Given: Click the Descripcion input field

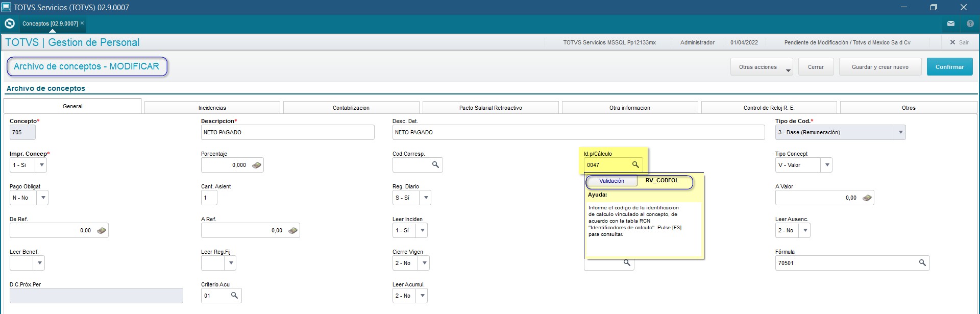Looking at the screenshot, I should [x=288, y=132].
